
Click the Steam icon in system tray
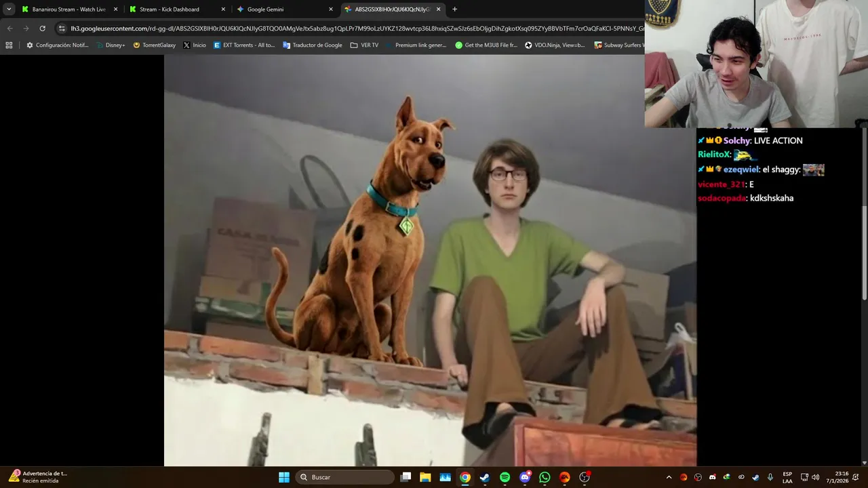click(x=755, y=477)
